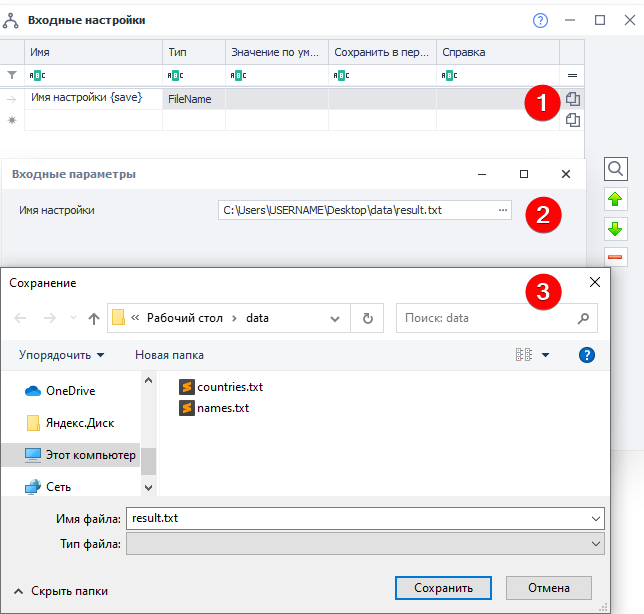Move the setting up with the green arrow
The width and height of the screenshot is (644, 614).
pyautogui.click(x=616, y=199)
